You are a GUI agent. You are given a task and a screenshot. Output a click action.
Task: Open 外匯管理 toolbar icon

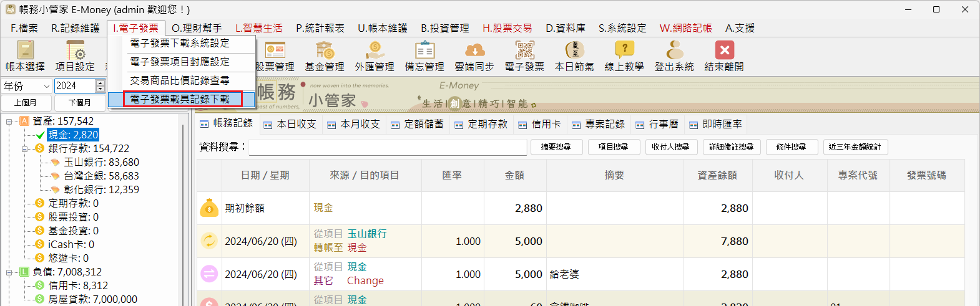[375, 55]
